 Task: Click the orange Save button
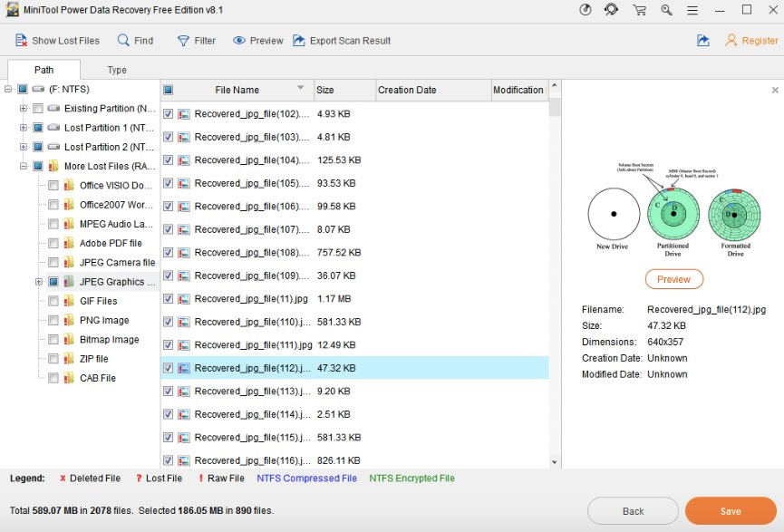(730, 511)
